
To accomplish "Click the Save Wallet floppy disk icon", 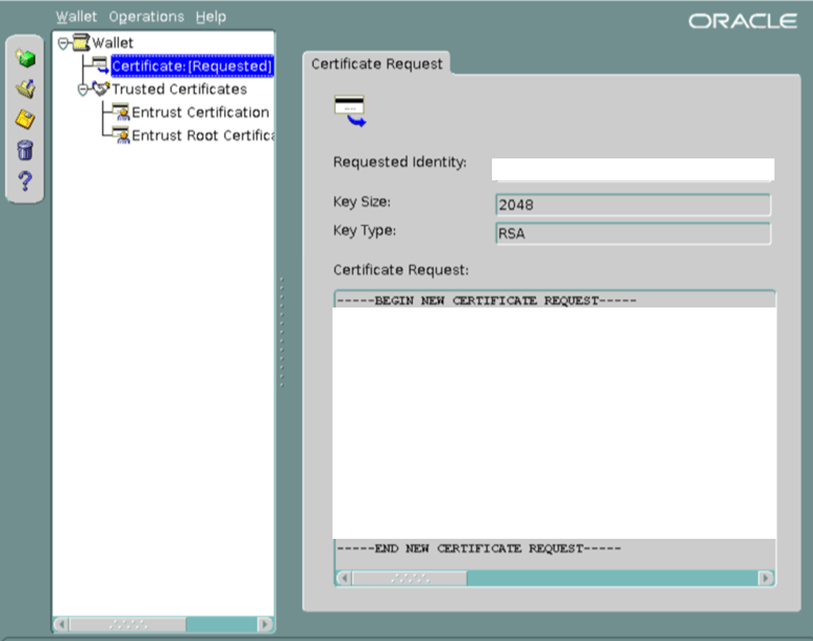I will (26, 120).
